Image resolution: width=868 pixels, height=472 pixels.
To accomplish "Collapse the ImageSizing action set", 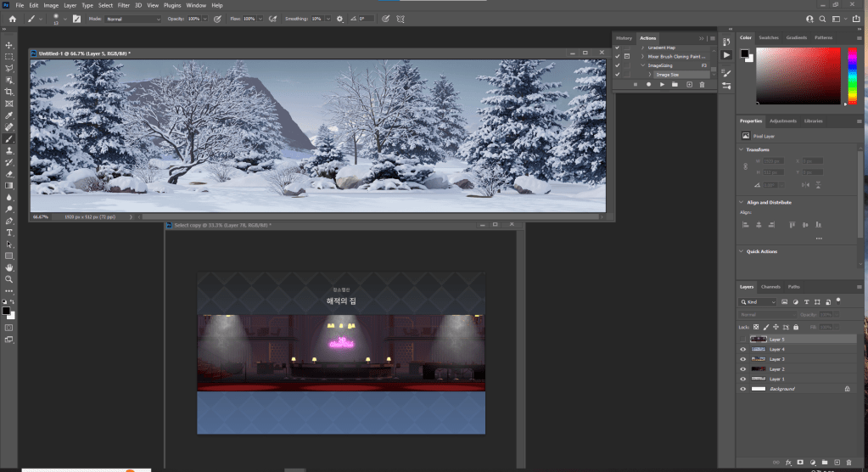I will (642, 65).
